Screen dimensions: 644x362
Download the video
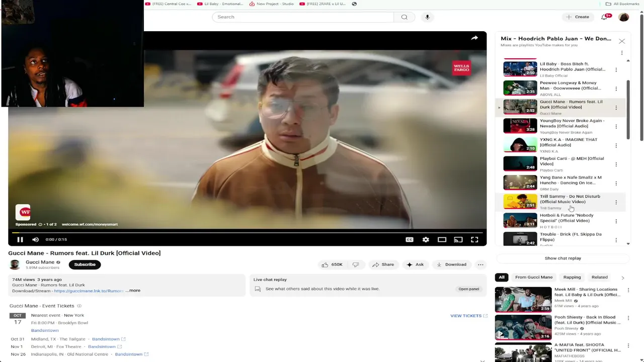[451, 264]
